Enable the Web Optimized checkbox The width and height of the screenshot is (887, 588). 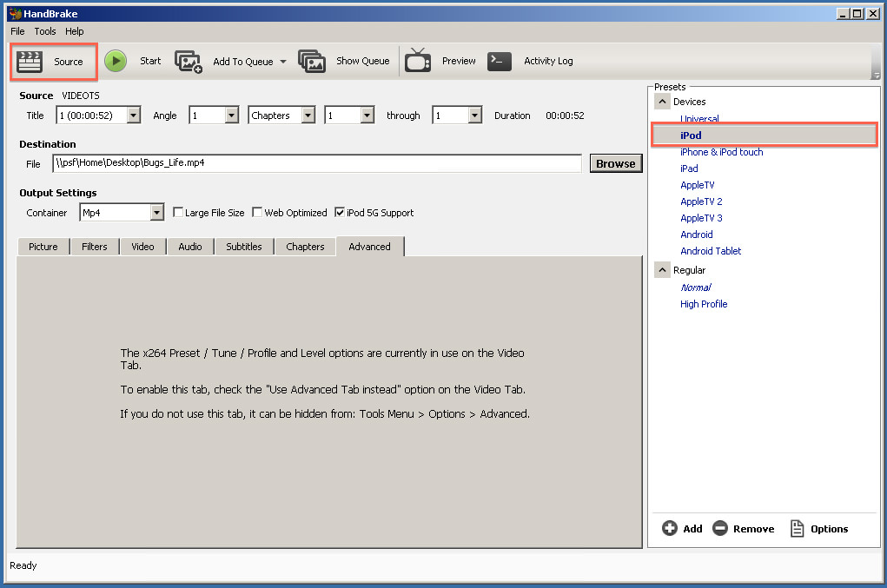(257, 212)
